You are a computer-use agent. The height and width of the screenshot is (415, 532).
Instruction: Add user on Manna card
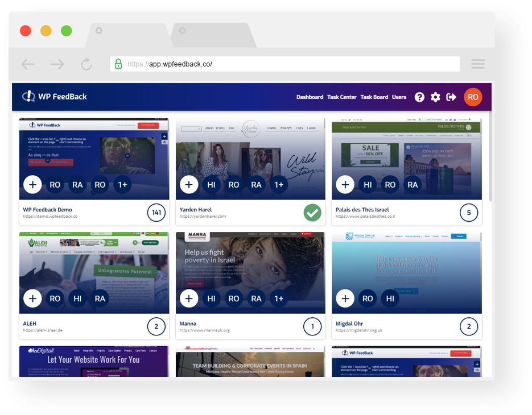point(189,298)
